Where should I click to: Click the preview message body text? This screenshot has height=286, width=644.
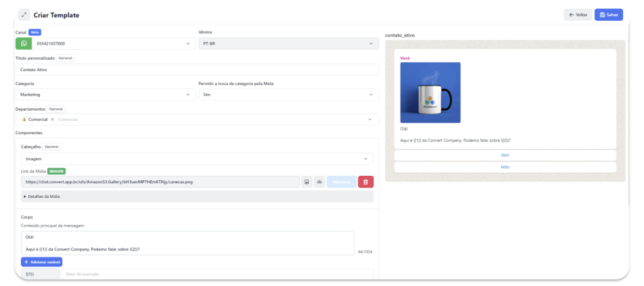pos(455,140)
